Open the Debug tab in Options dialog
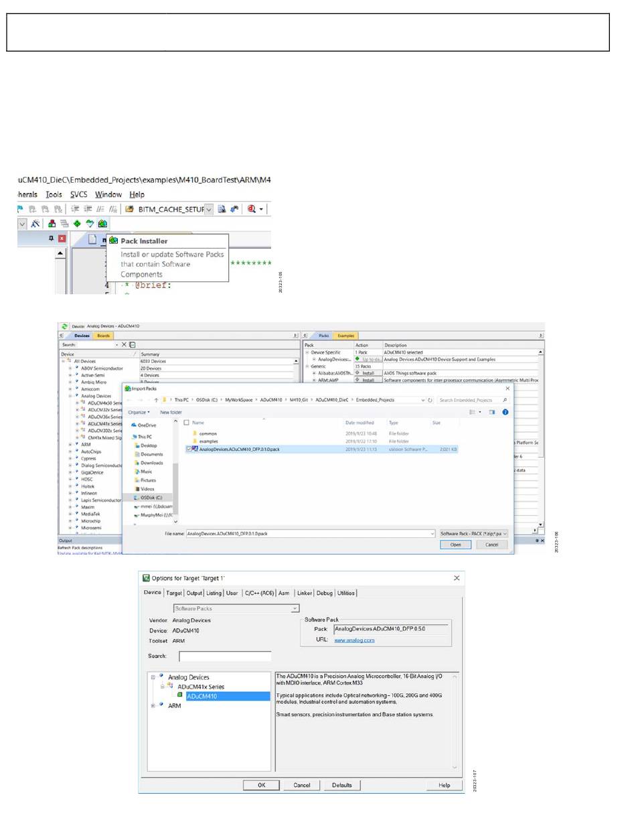 324,593
